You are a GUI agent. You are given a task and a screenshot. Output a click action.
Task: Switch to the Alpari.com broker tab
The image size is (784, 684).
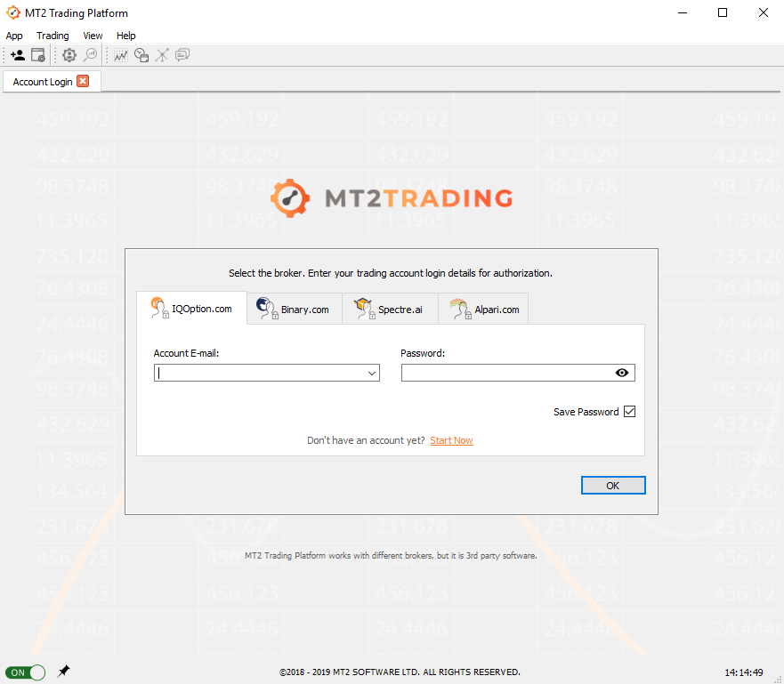click(x=483, y=310)
